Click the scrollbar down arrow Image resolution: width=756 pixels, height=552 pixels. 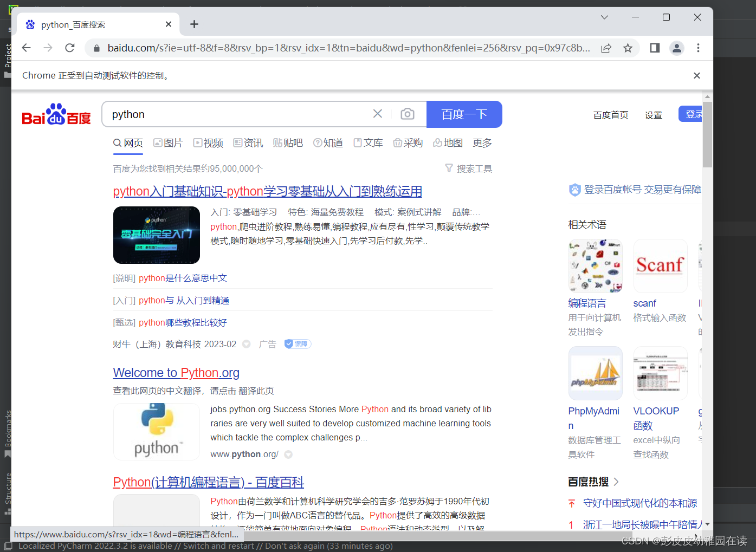(707, 524)
